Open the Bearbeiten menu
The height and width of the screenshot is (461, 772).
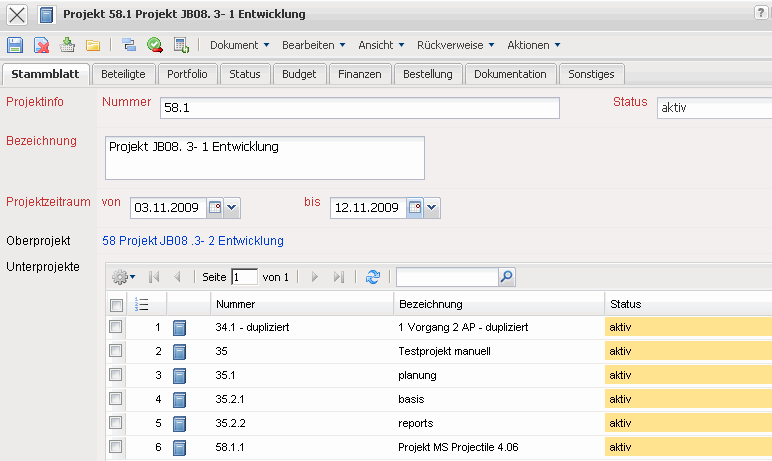(x=313, y=45)
